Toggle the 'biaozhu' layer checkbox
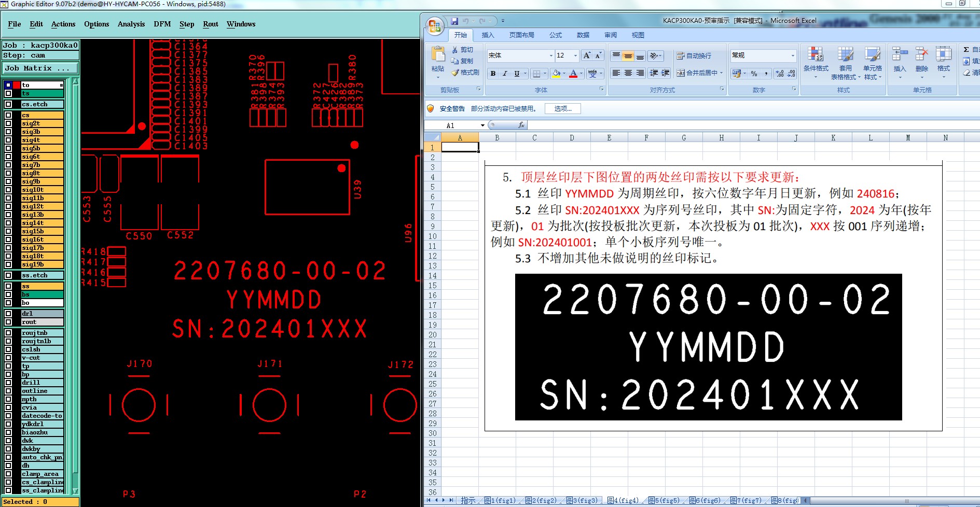The width and height of the screenshot is (980, 507). [8, 432]
